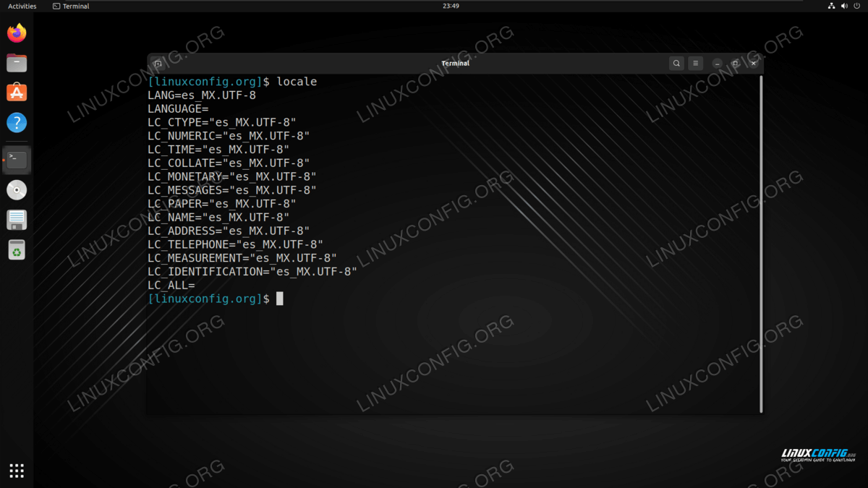Minimize the Terminal window
Image resolution: width=868 pixels, height=488 pixels.
pos(717,64)
